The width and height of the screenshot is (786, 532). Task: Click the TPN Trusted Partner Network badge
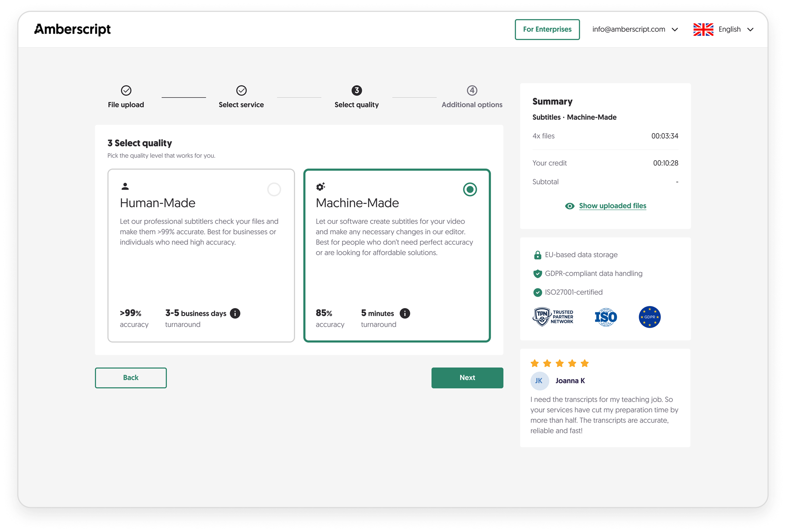[553, 317]
